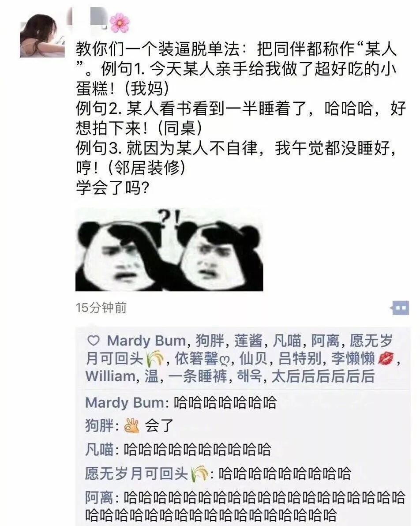
Task: Open the panda meme image
Action: pos(169,250)
